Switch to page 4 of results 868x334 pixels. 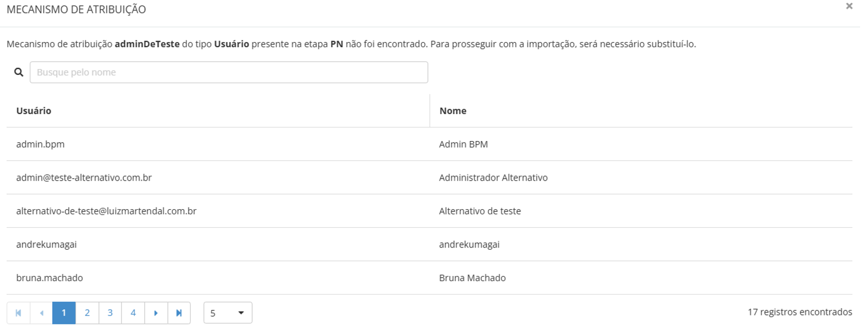tap(133, 313)
